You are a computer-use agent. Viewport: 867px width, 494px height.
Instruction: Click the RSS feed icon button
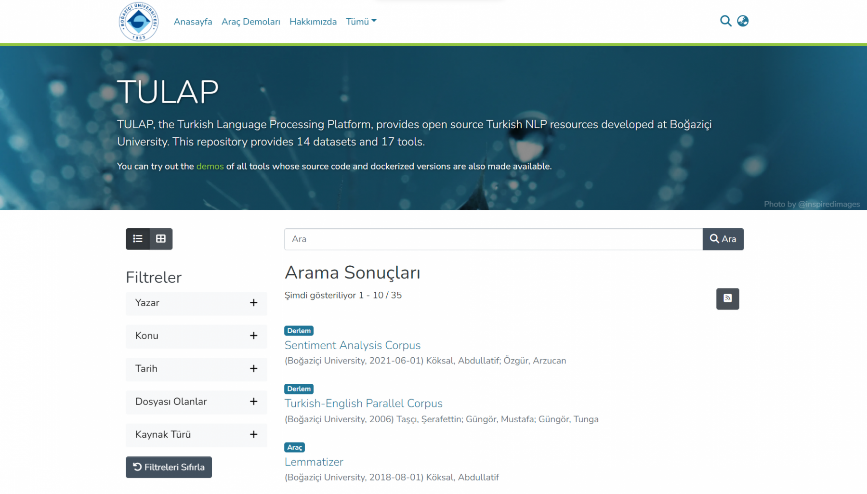[x=727, y=298]
